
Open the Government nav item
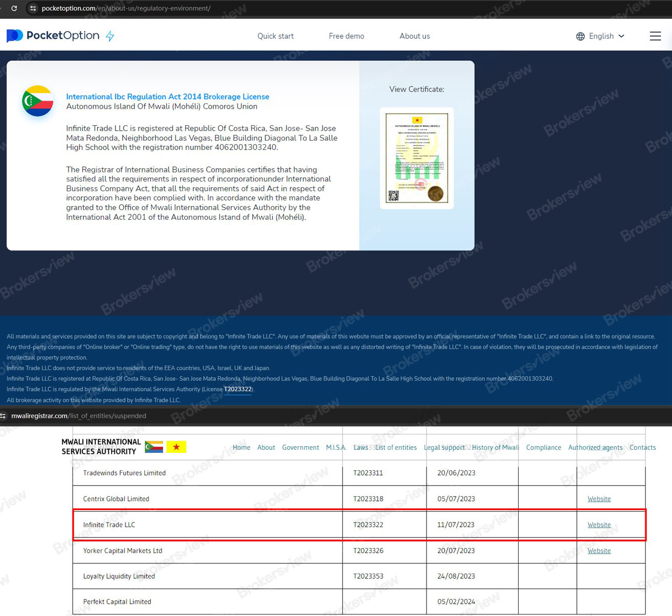click(x=300, y=447)
